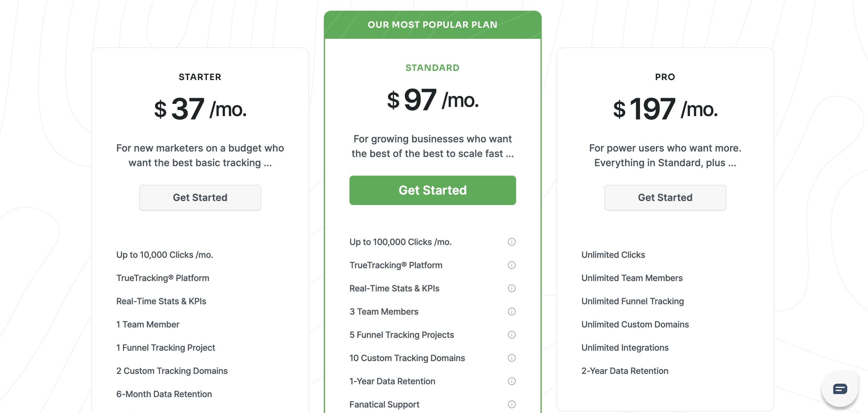Click the green Standard plan title
Viewport: 868px width, 413px height.
[x=432, y=68]
